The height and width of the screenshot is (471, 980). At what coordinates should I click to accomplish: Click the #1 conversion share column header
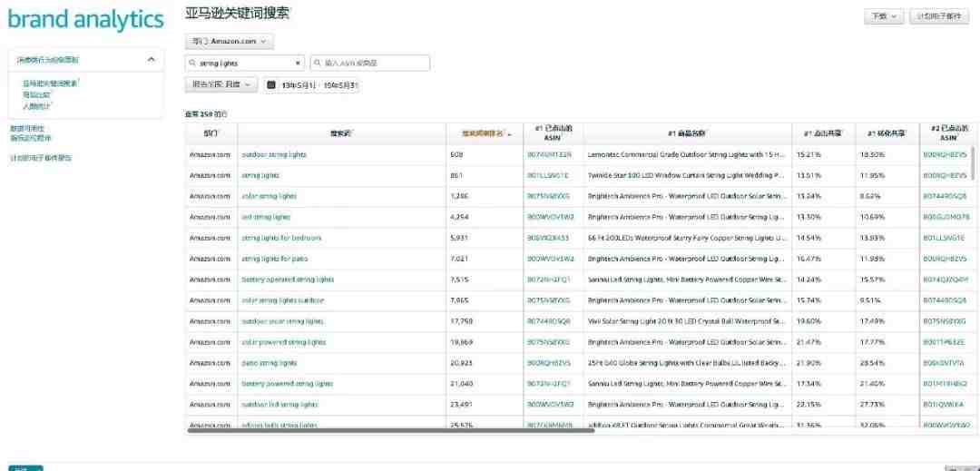coord(886,133)
